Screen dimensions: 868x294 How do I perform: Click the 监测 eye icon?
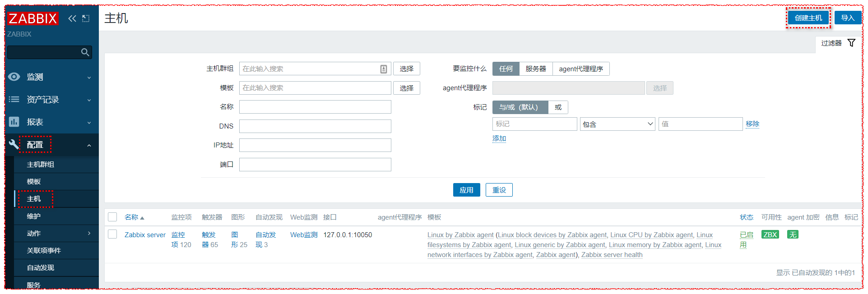click(14, 77)
